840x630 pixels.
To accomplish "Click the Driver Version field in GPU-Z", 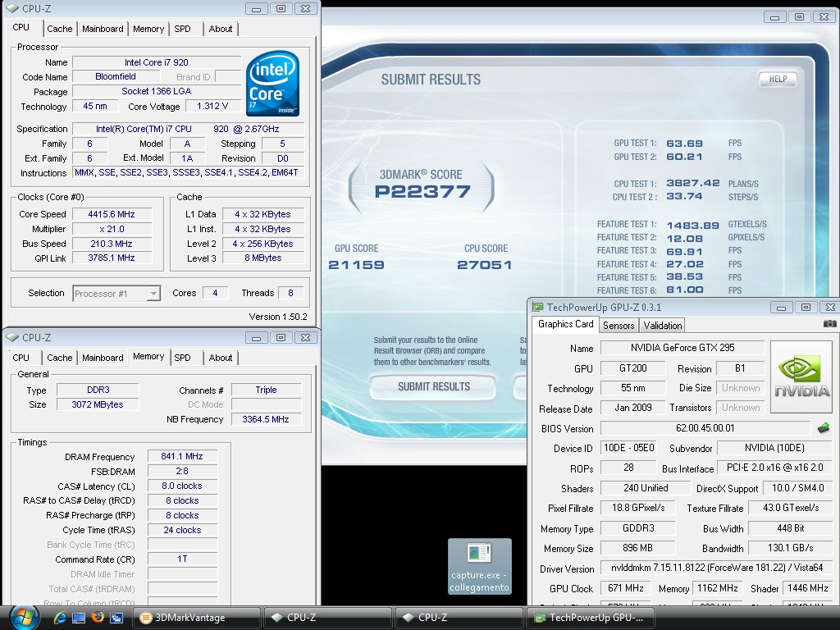I will click(x=717, y=568).
